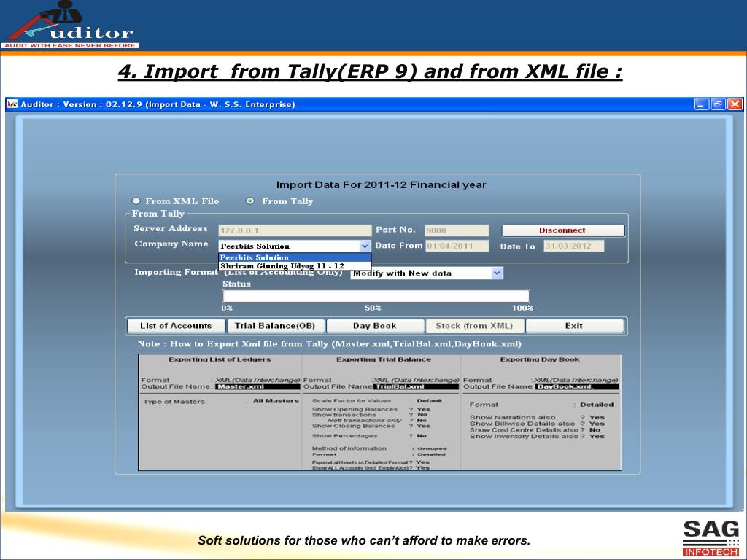
Task: Close the Auditor window
Action: [x=735, y=104]
